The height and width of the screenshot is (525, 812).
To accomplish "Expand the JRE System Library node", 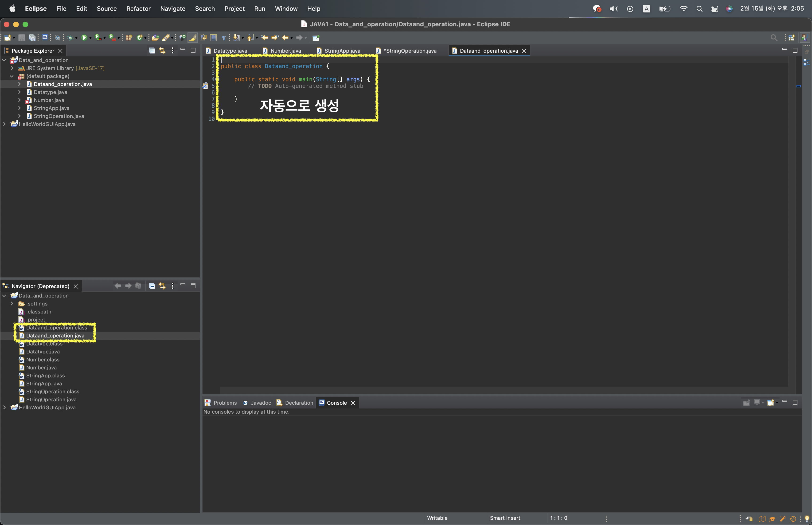I will [x=12, y=68].
